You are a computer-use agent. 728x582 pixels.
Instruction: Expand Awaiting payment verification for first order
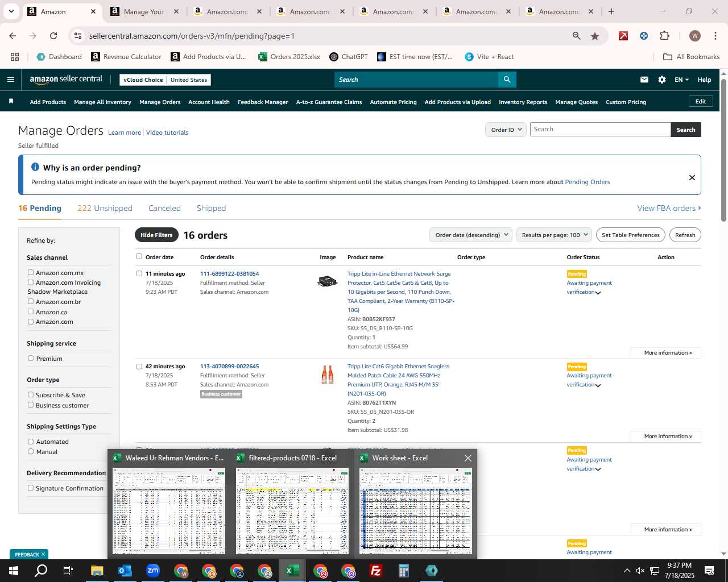pos(598,293)
